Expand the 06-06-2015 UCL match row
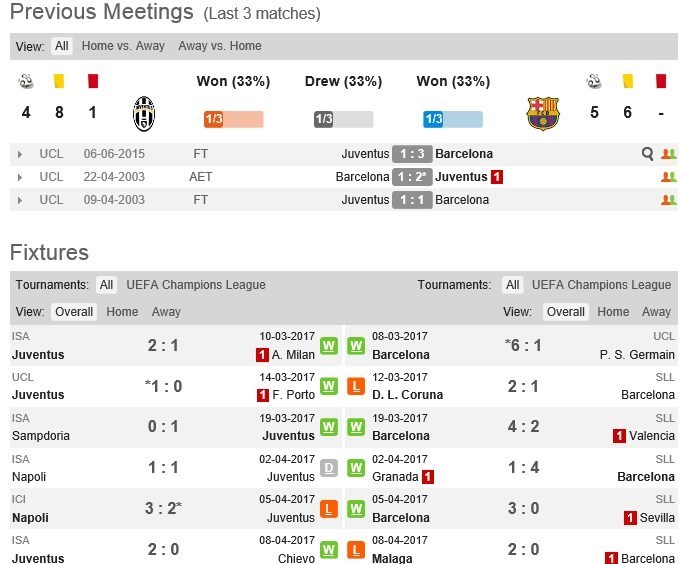Image resolution: width=681 pixels, height=564 pixels. pyautogui.click(x=20, y=154)
